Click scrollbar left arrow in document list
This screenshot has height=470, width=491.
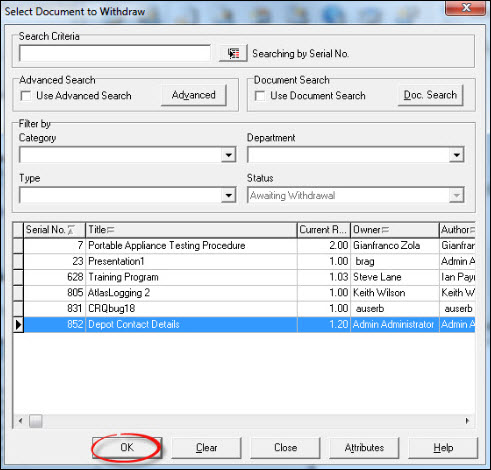tap(20, 421)
